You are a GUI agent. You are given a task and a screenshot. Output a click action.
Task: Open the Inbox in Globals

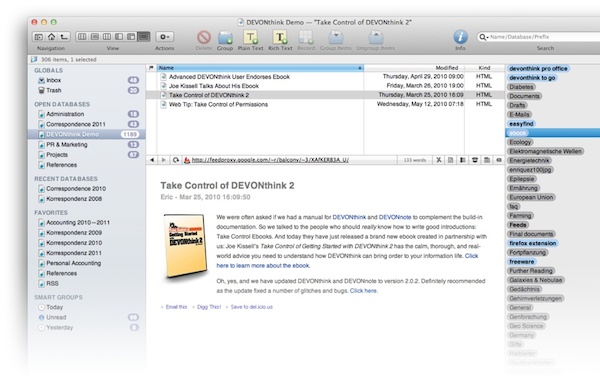(x=53, y=80)
